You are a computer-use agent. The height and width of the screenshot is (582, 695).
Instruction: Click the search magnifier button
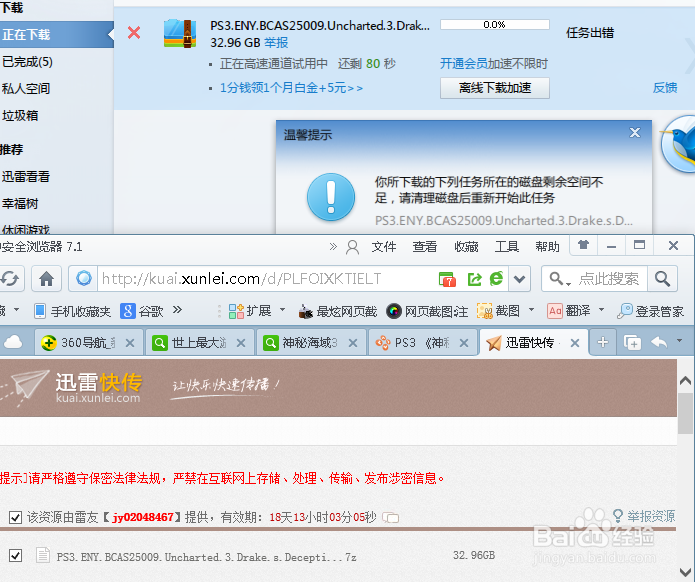click(x=662, y=279)
